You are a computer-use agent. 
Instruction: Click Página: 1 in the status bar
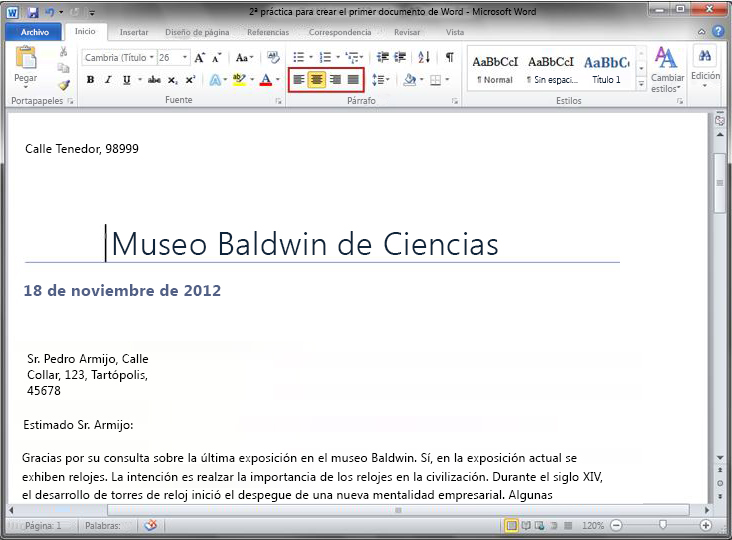[43, 526]
